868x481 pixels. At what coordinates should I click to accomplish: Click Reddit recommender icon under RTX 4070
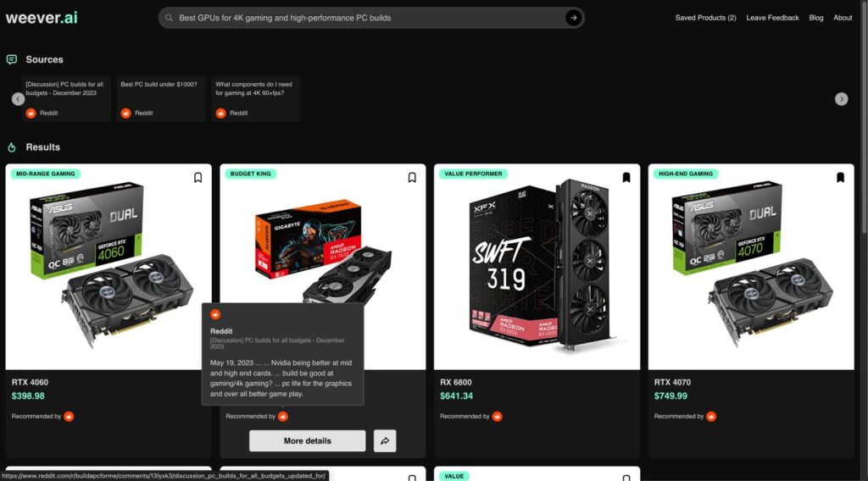pos(711,417)
